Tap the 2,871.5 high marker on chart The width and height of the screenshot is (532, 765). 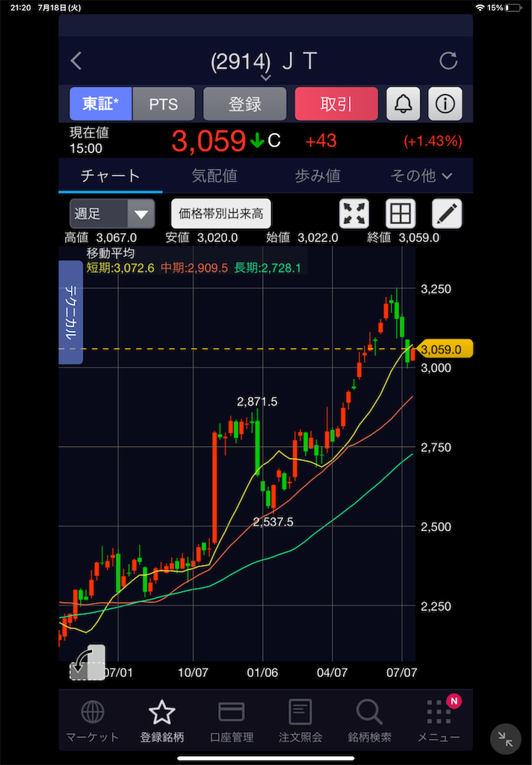(x=257, y=401)
